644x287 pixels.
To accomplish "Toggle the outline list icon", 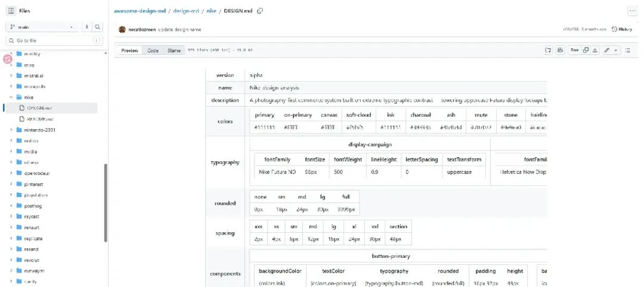I will pos(627,50).
